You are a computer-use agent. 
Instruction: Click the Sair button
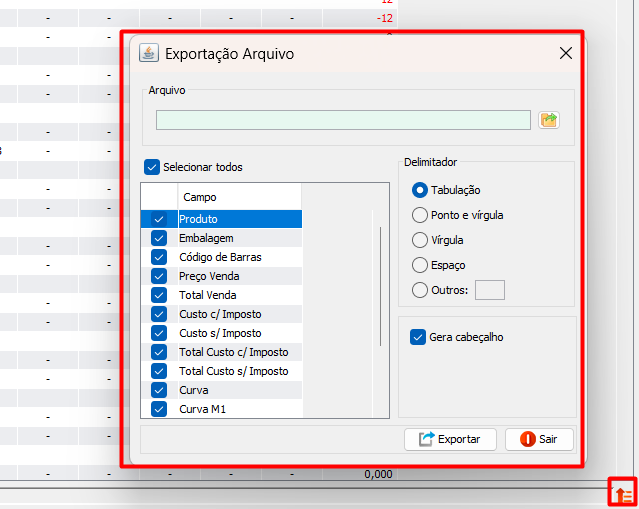click(x=539, y=439)
